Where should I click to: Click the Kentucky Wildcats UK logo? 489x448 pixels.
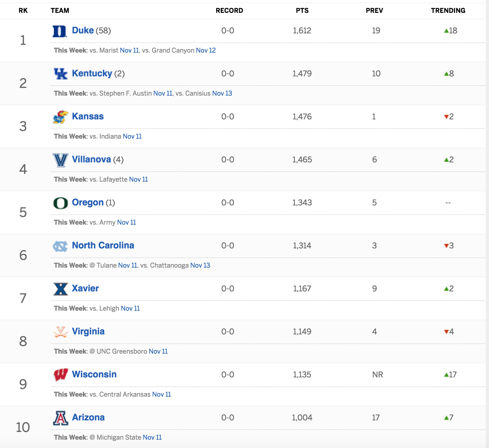click(61, 74)
